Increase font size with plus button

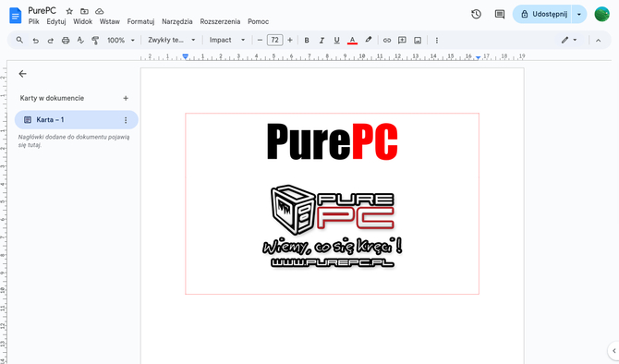click(x=290, y=40)
